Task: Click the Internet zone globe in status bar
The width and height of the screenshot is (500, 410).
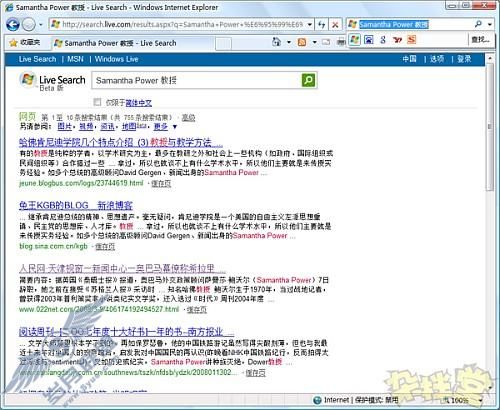Action: (318, 400)
